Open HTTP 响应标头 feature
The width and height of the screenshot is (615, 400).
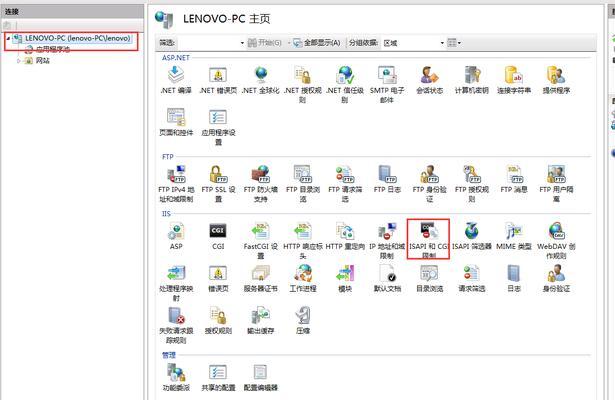(x=302, y=240)
